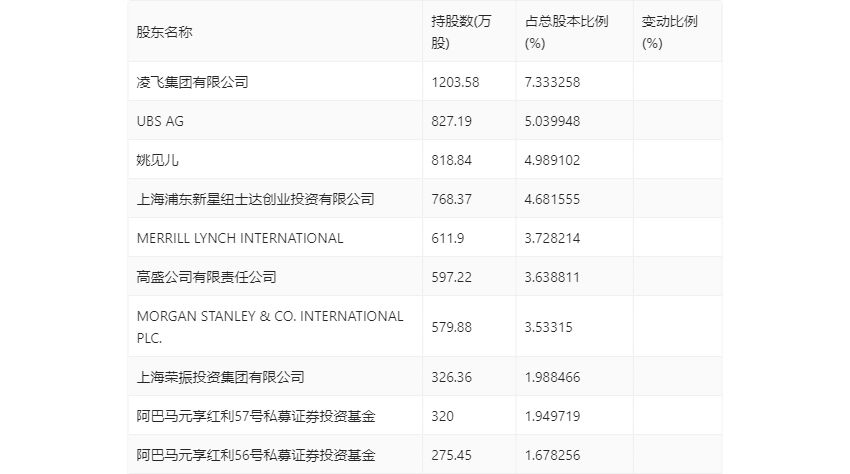Select shareholder 凌飞集团有限公司
850x474 pixels.
pos(192,82)
